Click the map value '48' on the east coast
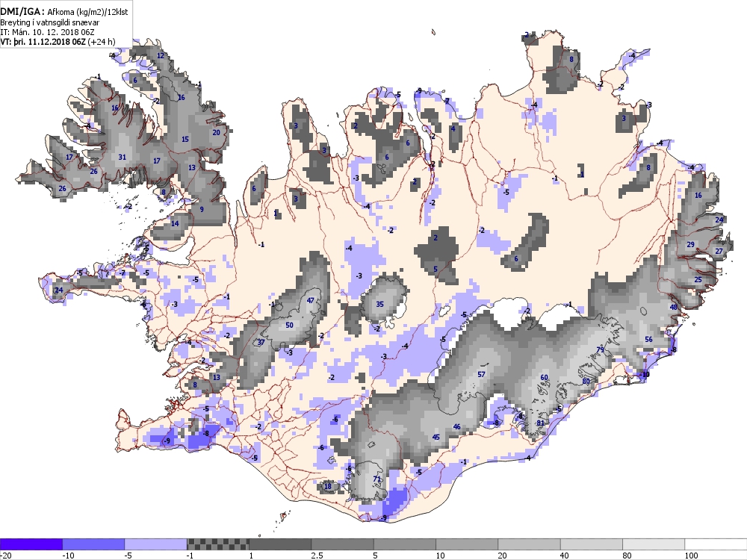747x560 pixels. click(x=674, y=307)
